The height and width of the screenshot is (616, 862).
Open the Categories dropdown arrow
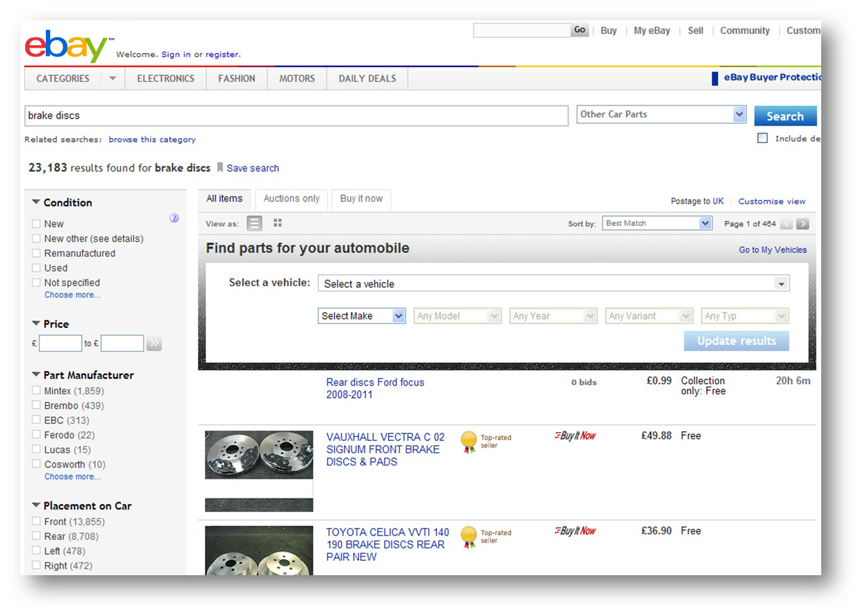(x=113, y=78)
